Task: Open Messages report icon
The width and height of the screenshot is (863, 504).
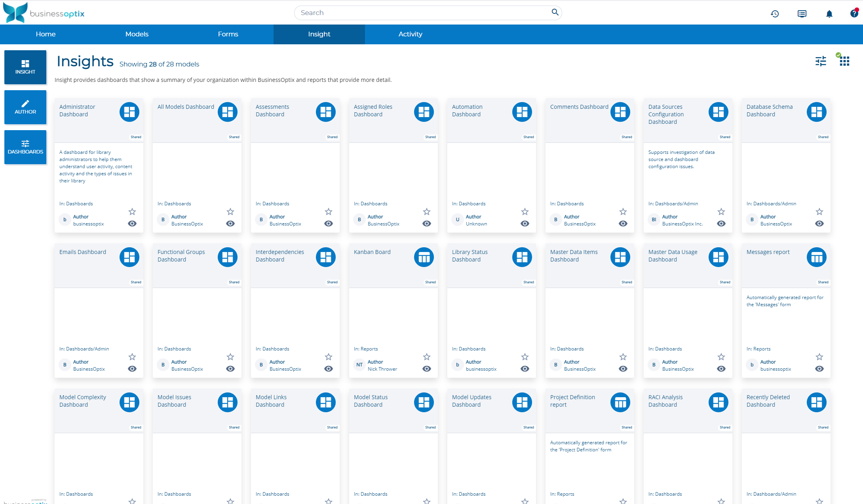Action: 817,257
